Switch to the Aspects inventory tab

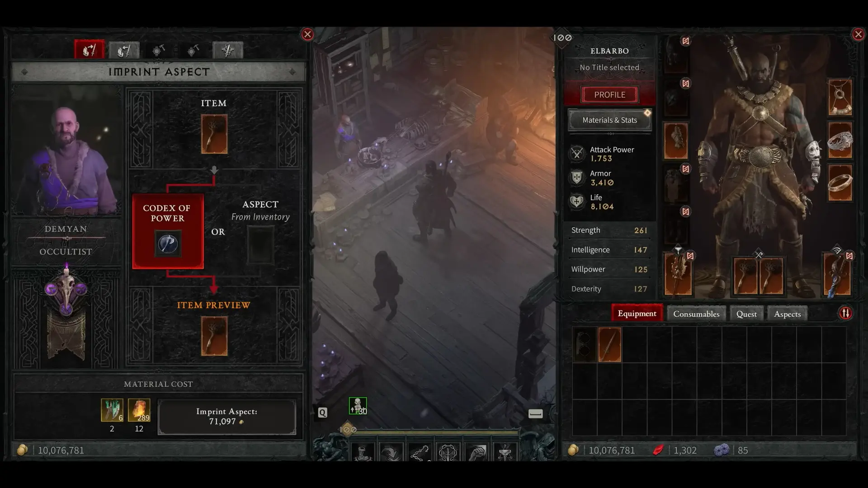[x=788, y=314]
